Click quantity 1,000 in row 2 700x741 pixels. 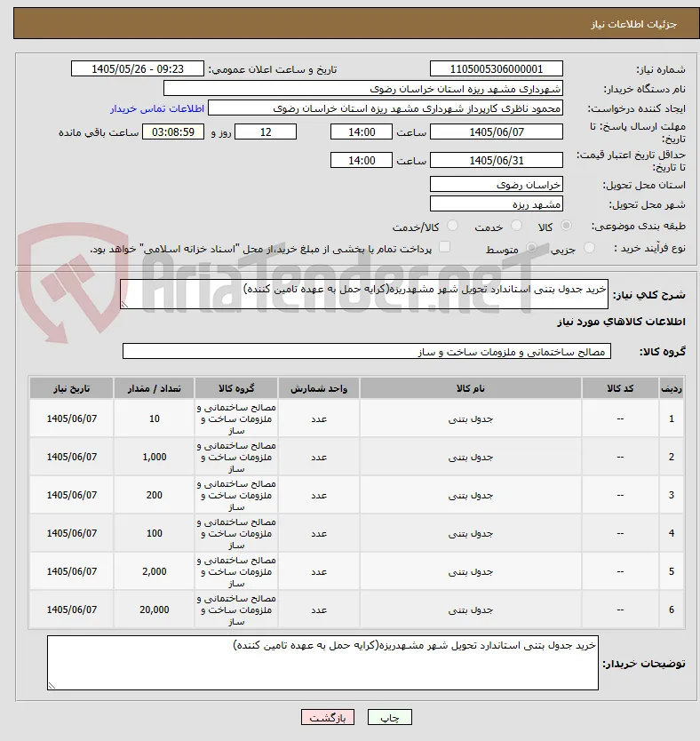click(x=155, y=457)
